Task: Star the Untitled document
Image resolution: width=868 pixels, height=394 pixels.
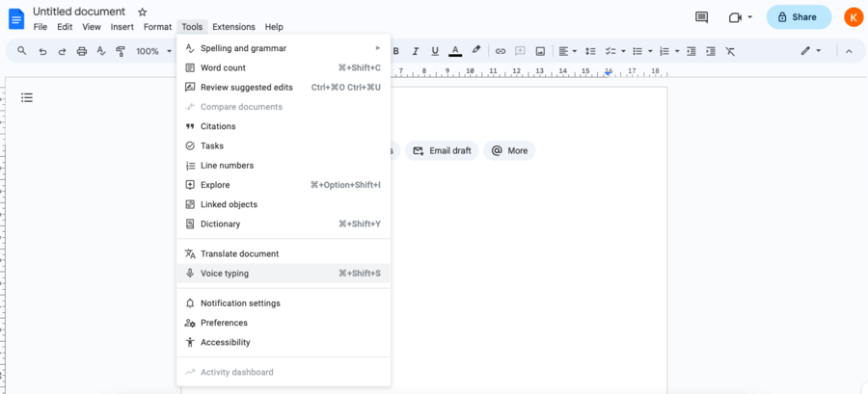Action: [x=143, y=12]
